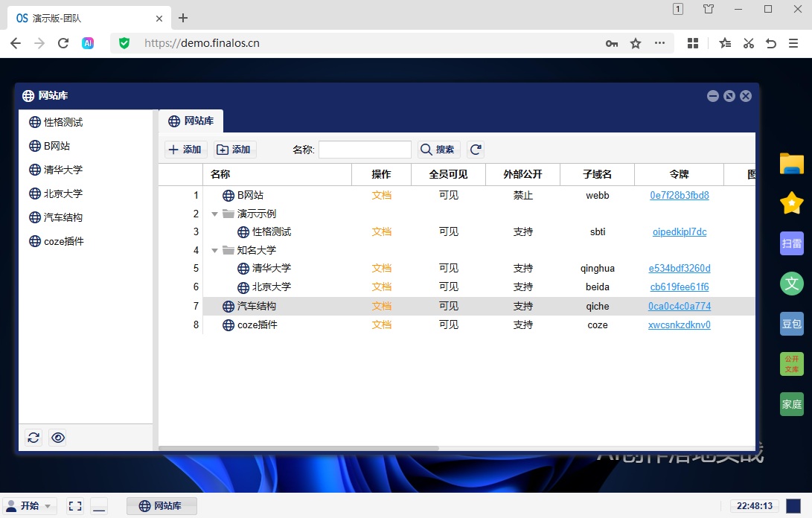Open coze插件 in the left sidebar
The image size is (812, 518).
coord(57,241)
